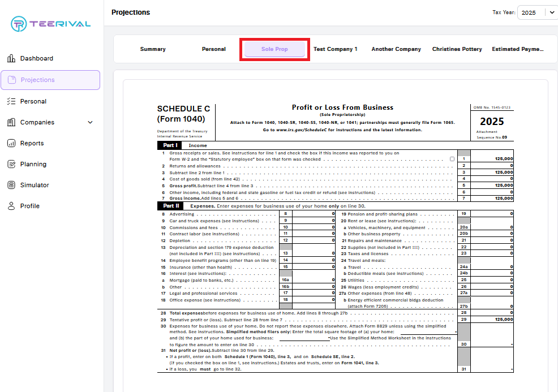Click the line 10 Commissions and fees amount
The image size is (558, 392).
[314, 227]
